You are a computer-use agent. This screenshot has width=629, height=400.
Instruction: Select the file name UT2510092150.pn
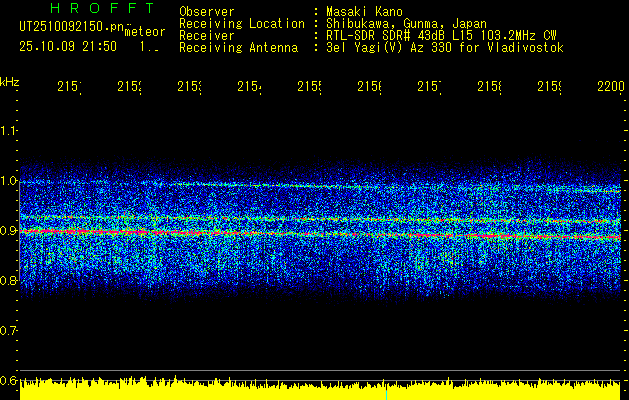tap(72, 27)
